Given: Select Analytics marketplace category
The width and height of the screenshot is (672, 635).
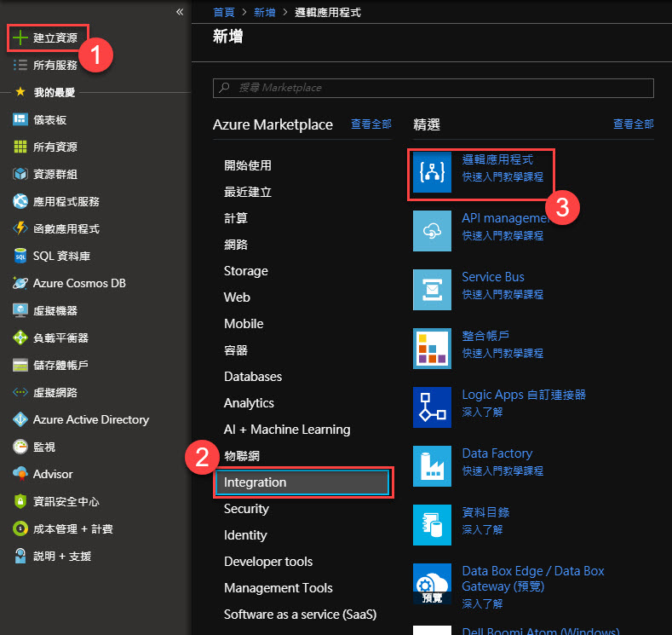Looking at the screenshot, I should point(249,403).
